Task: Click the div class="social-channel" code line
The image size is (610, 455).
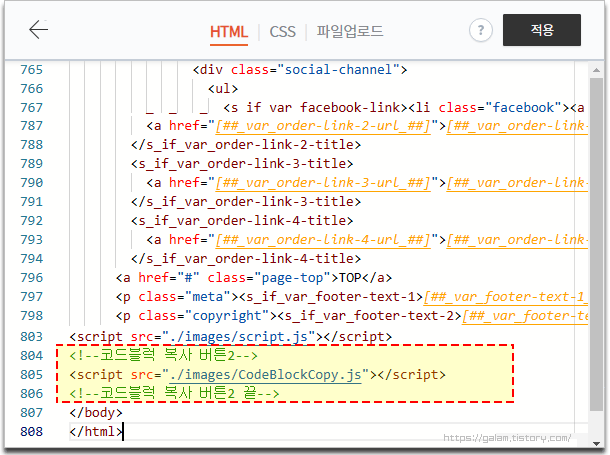Action: [x=300, y=70]
